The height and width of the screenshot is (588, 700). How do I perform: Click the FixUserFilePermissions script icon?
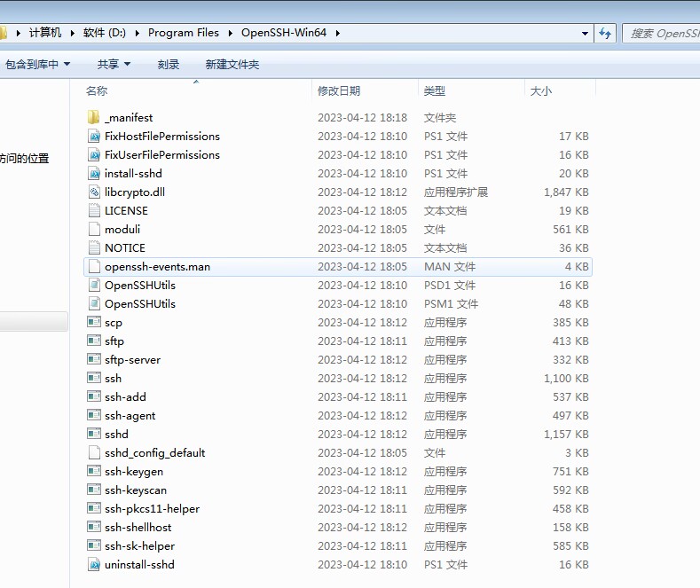click(94, 155)
